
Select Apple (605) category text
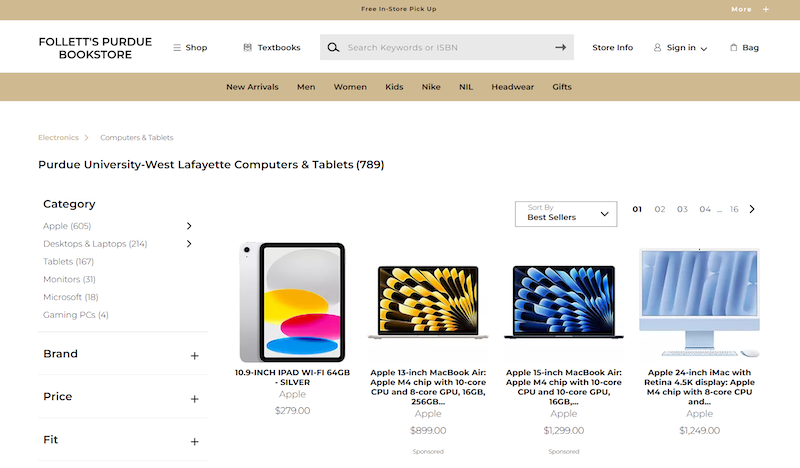tap(67, 226)
